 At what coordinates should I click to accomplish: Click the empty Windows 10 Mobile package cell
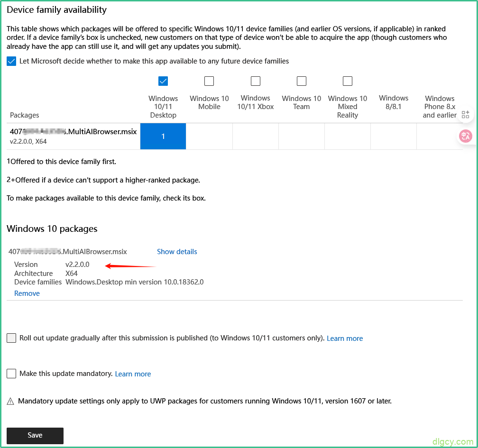click(209, 137)
